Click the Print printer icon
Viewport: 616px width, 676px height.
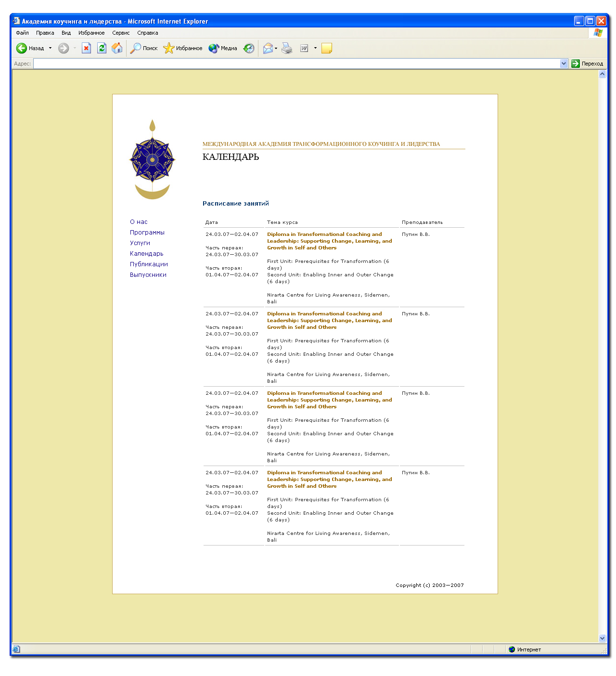(287, 48)
